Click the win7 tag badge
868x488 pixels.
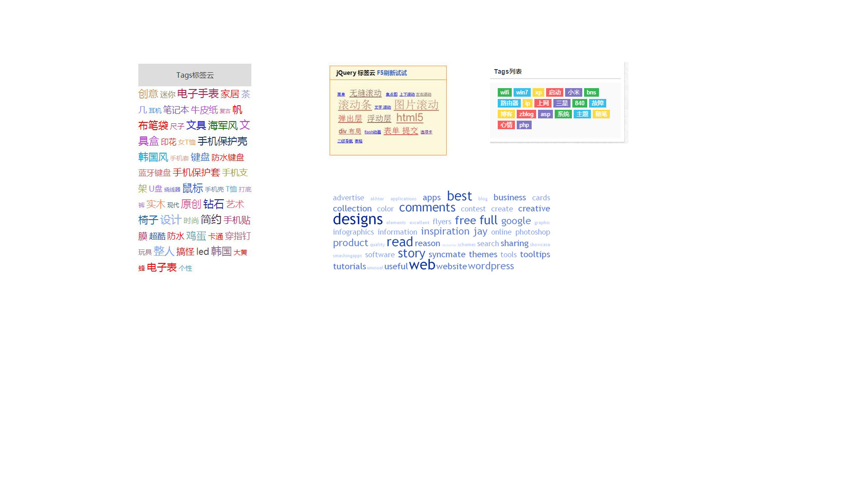coord(522,93)
